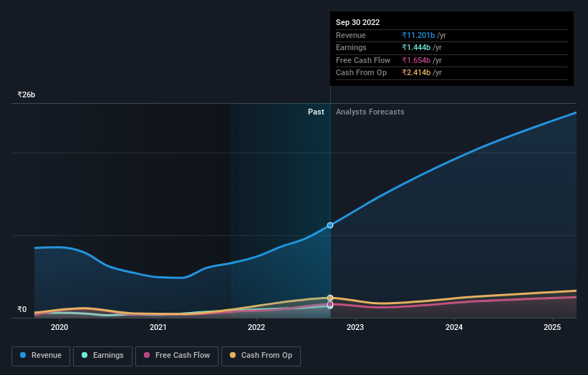Click the ₹11.201b revenue value in tooltip
Viewport: 588px width, 375px height.
click(x=418, y=35)
